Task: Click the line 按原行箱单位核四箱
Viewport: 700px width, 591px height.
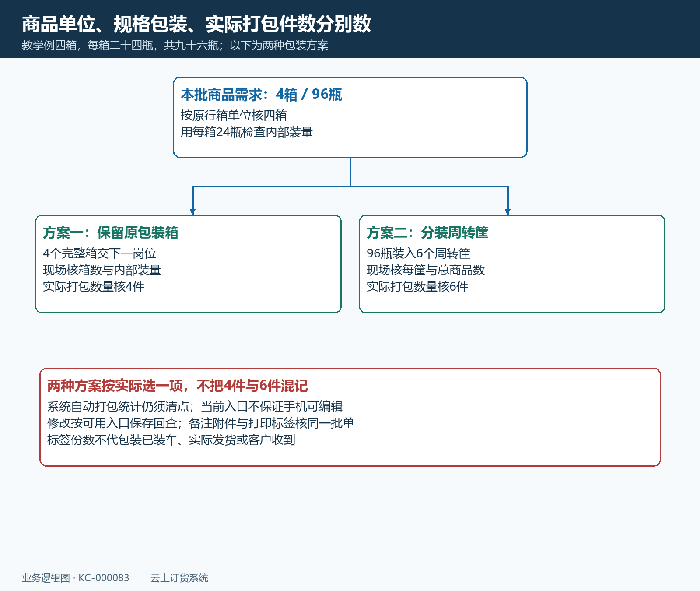Action: click(234, 116)
